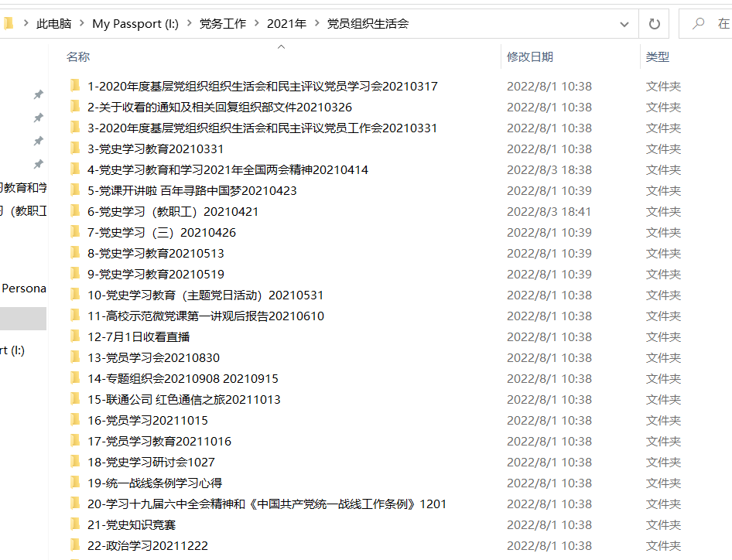Viewport: 732px width, 560px height.
Task: Click folder icon of 1-2020年度基层党组织...20210317
Action: click(x=75, y=86)
